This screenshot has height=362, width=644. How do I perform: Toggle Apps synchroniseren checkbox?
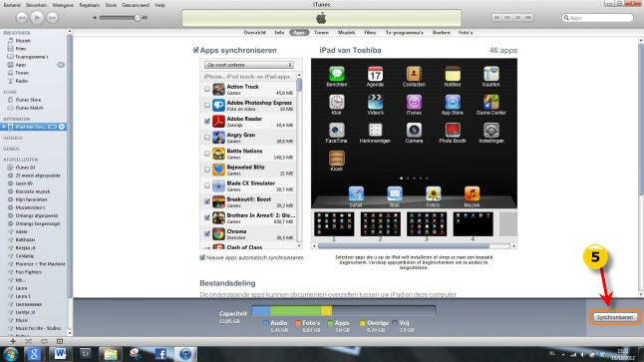196,50
